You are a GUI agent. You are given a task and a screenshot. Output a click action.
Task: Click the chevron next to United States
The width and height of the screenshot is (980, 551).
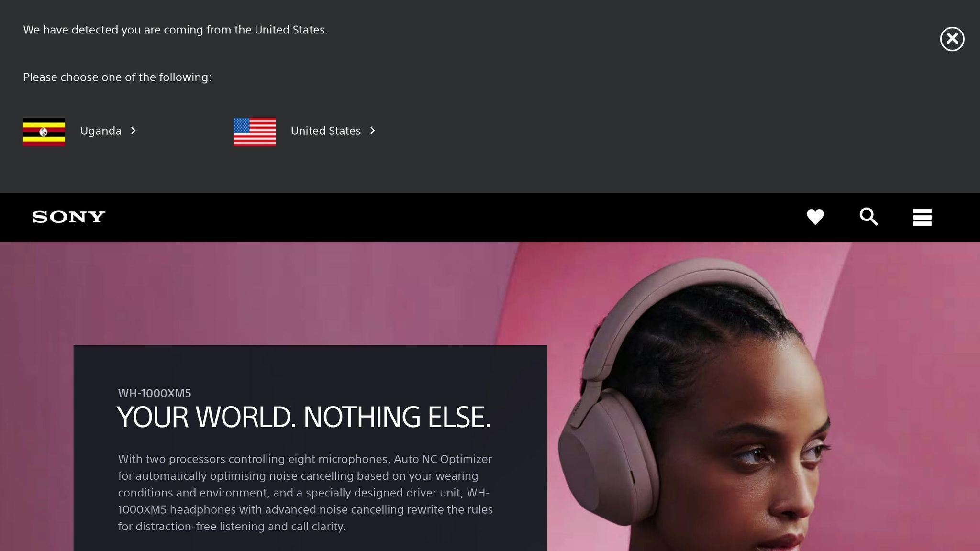click(x=373, y=131)
